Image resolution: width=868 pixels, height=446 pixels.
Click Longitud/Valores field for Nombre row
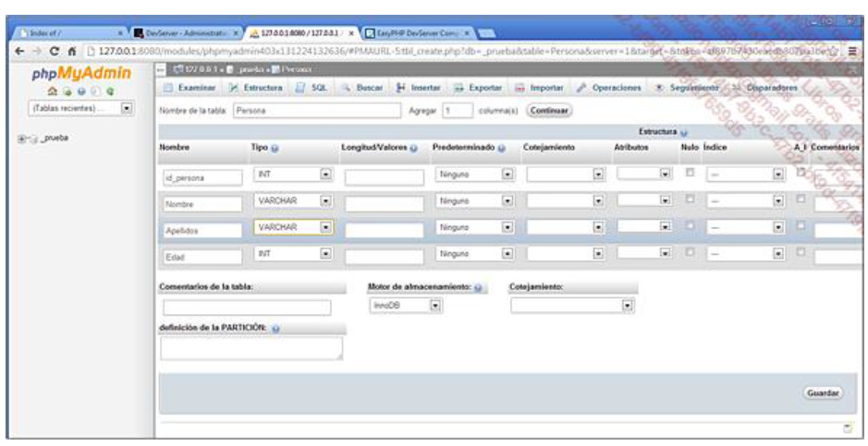385,204
